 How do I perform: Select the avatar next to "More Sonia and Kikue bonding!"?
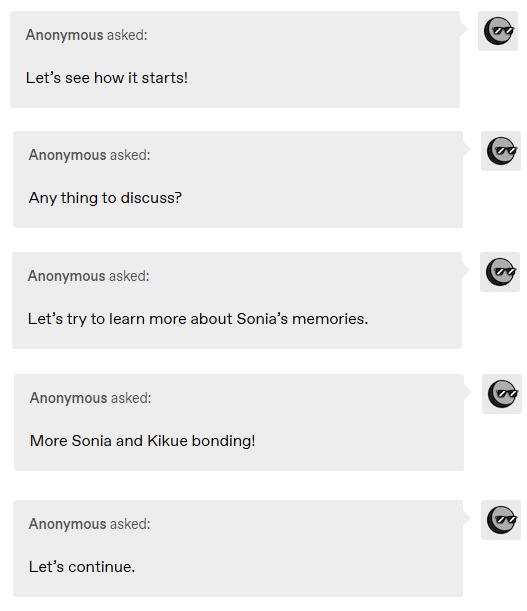[502, 394]
